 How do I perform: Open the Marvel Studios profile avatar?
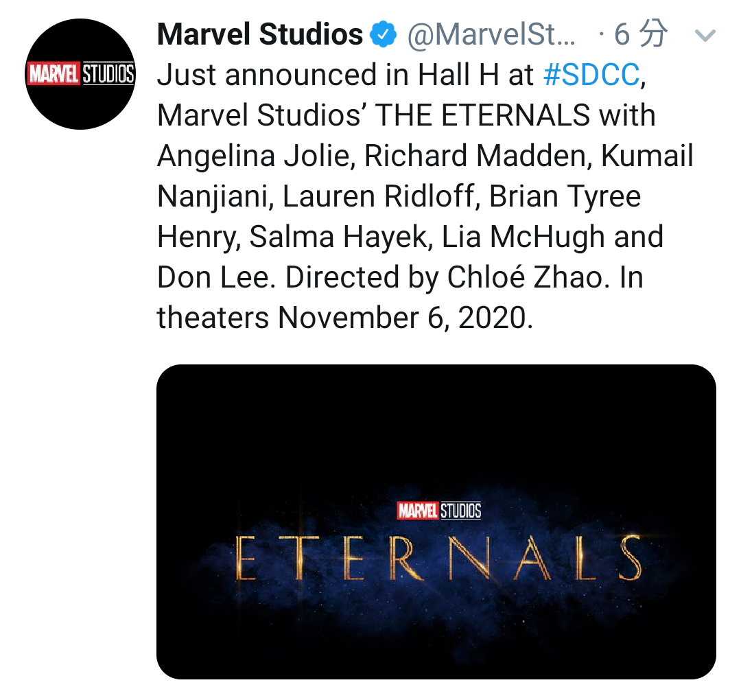tap(80, 73)
